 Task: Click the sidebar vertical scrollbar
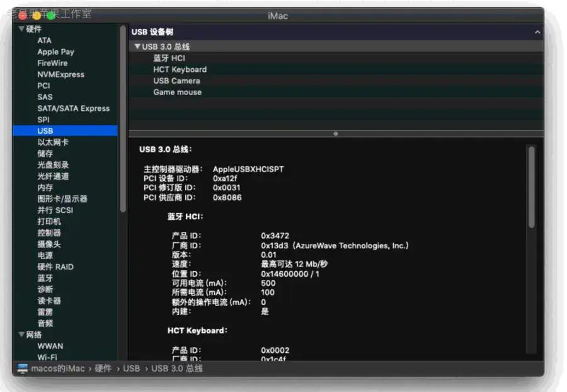coord(123,118)
